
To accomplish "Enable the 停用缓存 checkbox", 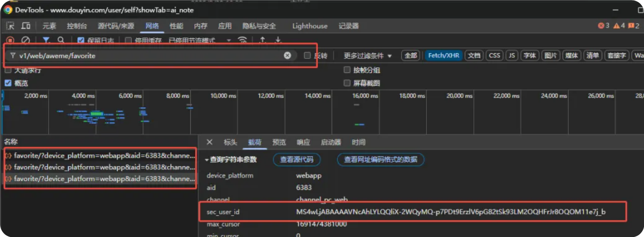I will coord(128,40).
